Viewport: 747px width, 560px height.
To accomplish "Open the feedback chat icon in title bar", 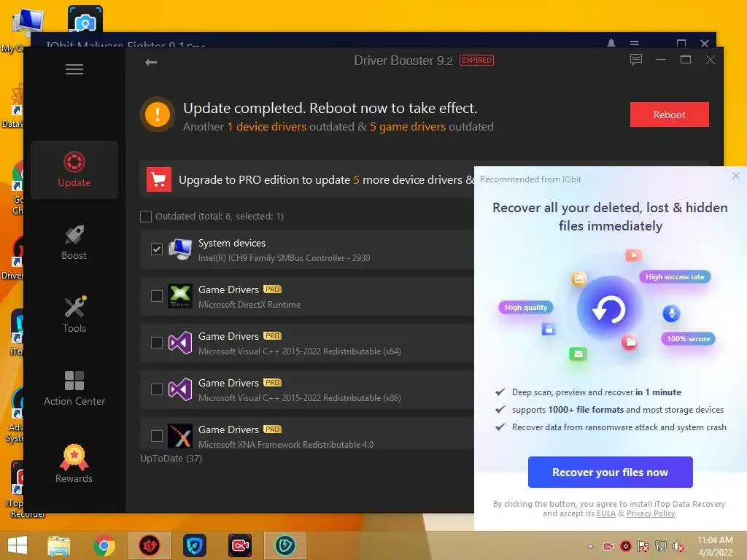I will coord(636,60).
